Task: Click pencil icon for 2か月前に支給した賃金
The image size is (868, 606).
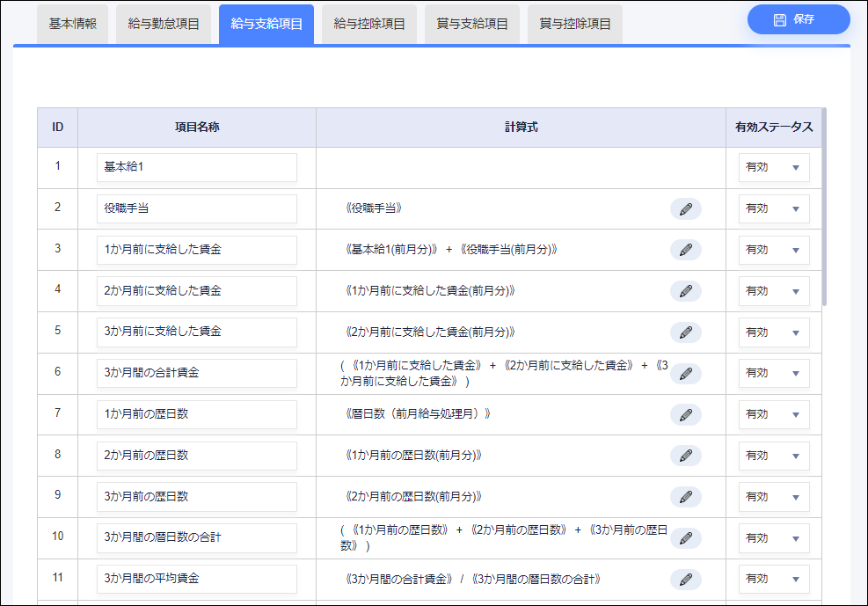Action: pyautogui.click(x=685, y=291)
